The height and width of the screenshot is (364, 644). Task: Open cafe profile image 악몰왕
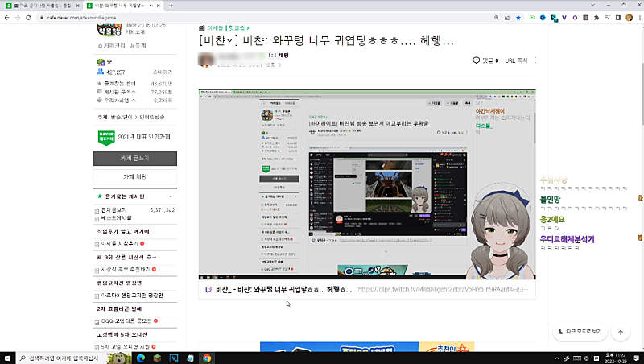[109, 30]
